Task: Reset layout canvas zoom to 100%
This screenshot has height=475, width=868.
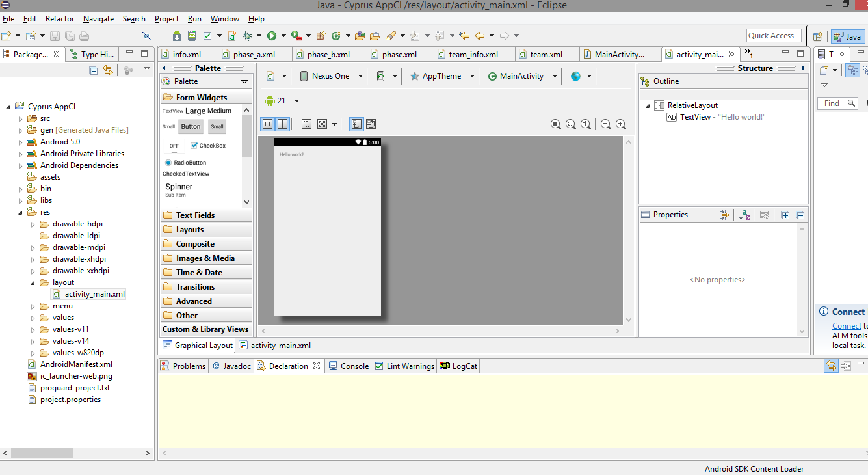Action: point(586,124)
